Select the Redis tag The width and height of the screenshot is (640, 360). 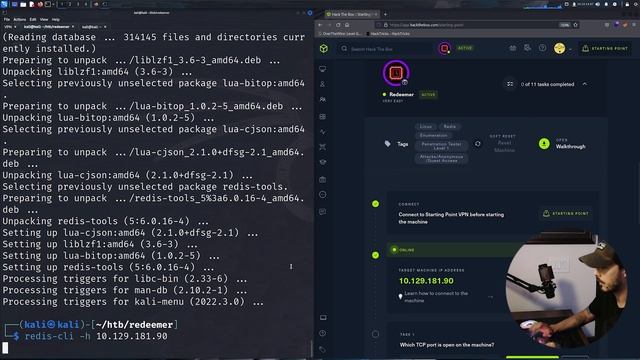tap(450, 127)
